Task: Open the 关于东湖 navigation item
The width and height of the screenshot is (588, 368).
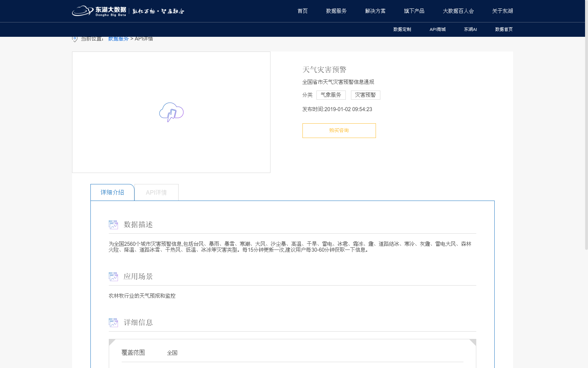Action: point(502,11)
